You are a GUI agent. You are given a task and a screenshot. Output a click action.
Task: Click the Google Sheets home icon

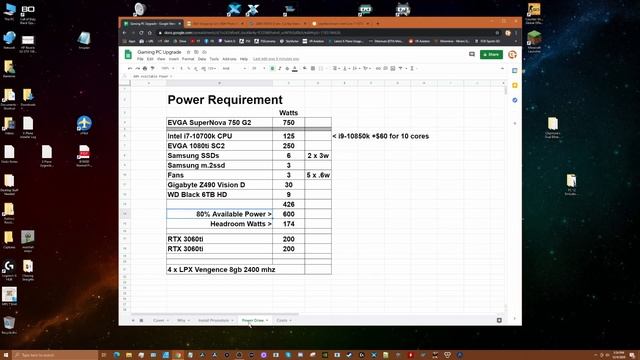pos(128,54)
